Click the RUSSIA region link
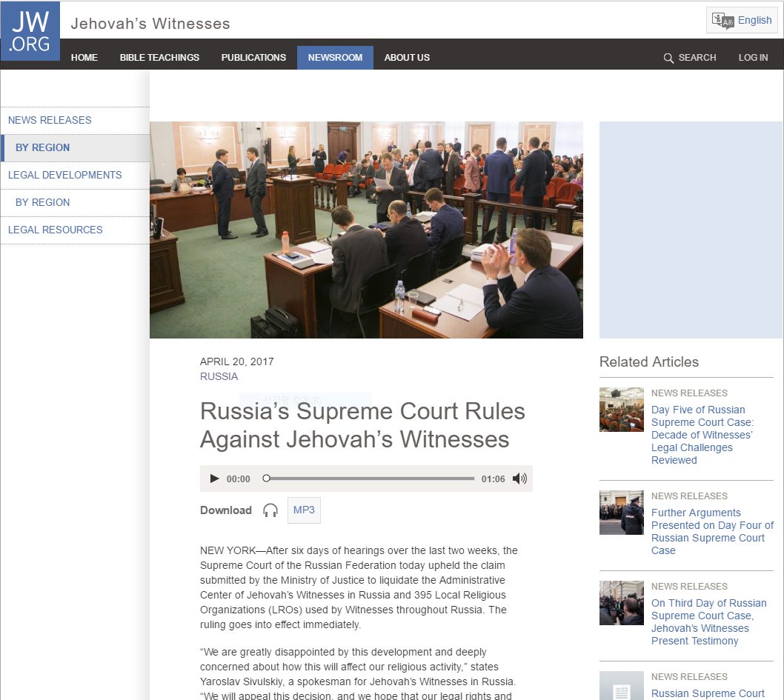Image resolution: width=784 pixels, height=700 pixels. pos(219,377)
